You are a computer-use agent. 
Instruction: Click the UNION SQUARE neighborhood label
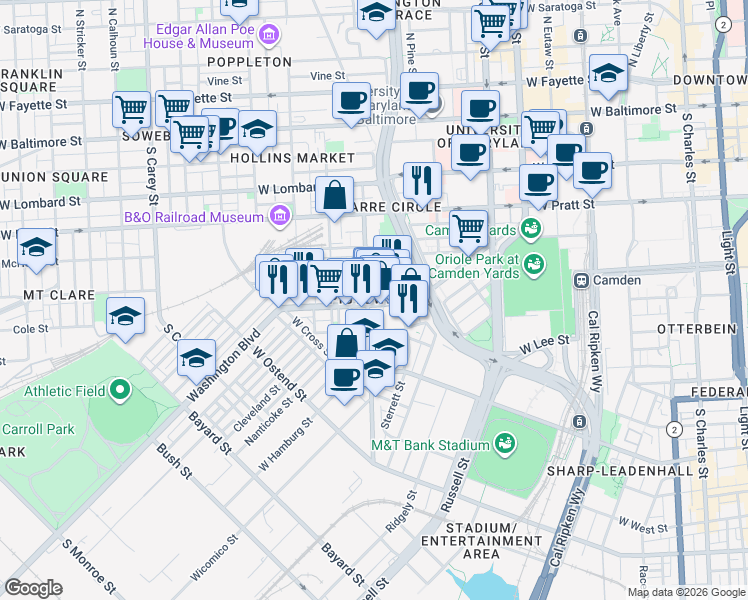coord(54,177)
